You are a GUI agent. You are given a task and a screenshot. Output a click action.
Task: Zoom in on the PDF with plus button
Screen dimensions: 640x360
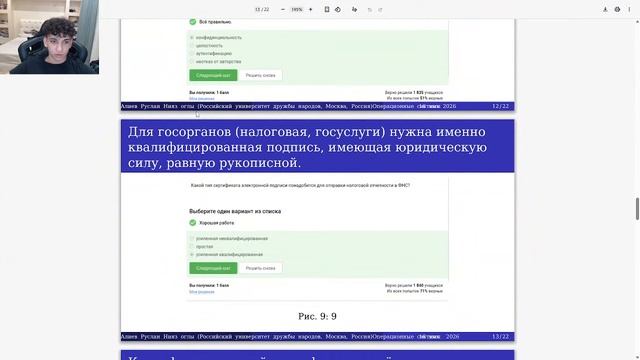click(310, 9)
